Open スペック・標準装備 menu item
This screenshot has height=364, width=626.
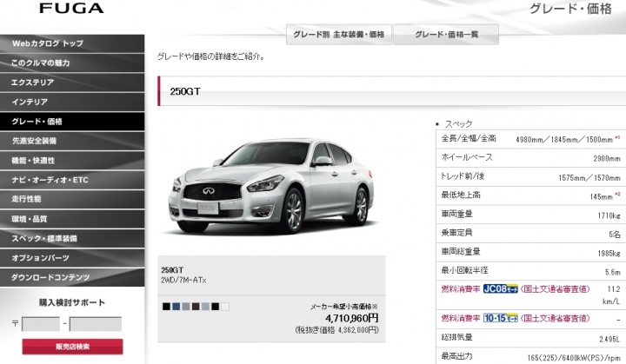pos(72,239)
